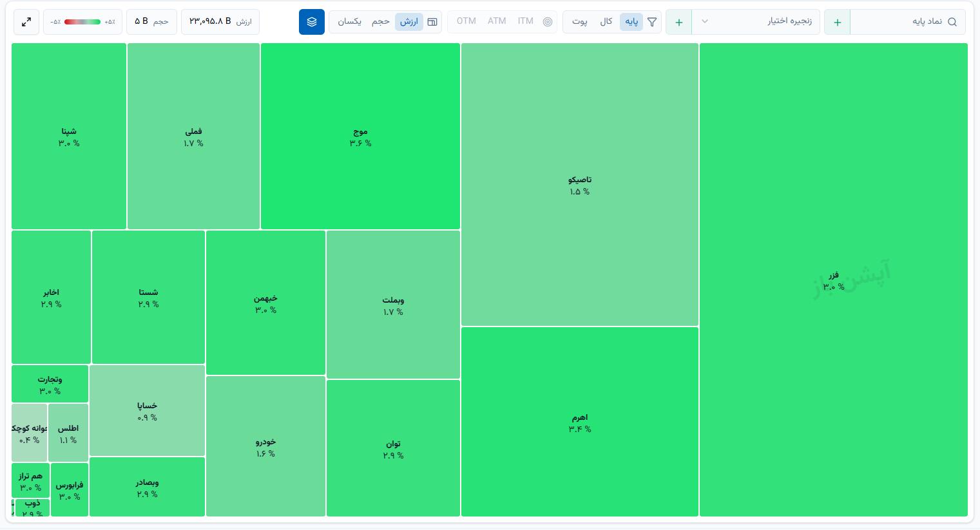Click the blue layers button
This screenshot has width=980, height=530.
pyautogui.click(x=312, y=22)
